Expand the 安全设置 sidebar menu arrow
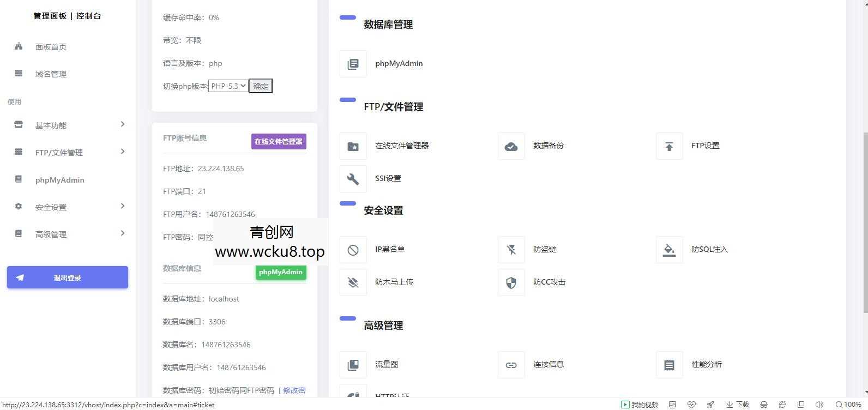This screenshot has width=868, height=410. click(x=123, y=206)
